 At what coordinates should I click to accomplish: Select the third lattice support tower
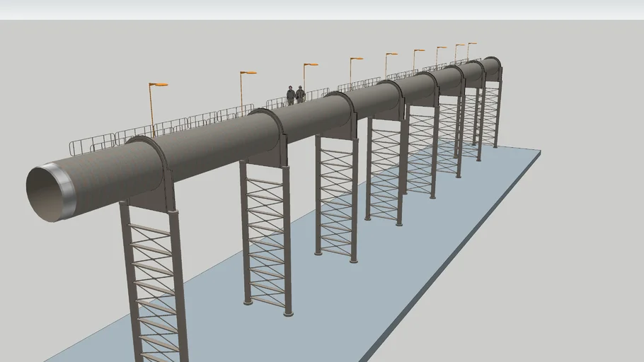pyautogui.click(x=336, y=198)
